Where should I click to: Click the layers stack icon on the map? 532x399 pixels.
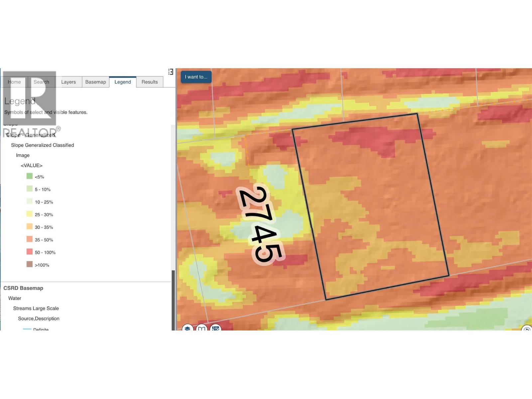tap(188, 328)
